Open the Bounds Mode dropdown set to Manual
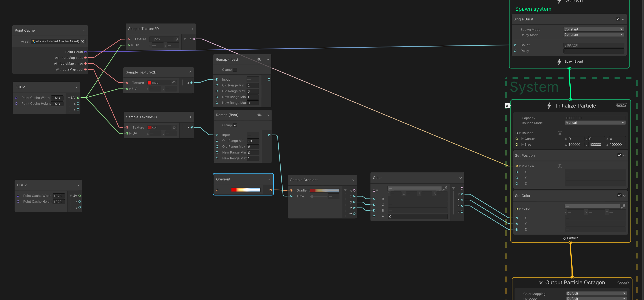The width and height of the screenshot is (644, 300). point(595,122)
